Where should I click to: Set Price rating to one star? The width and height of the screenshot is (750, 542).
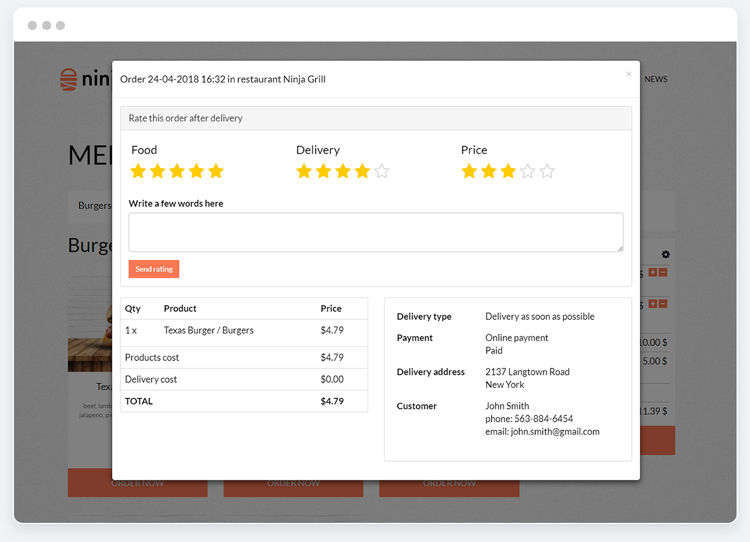[x=469, y=171]
